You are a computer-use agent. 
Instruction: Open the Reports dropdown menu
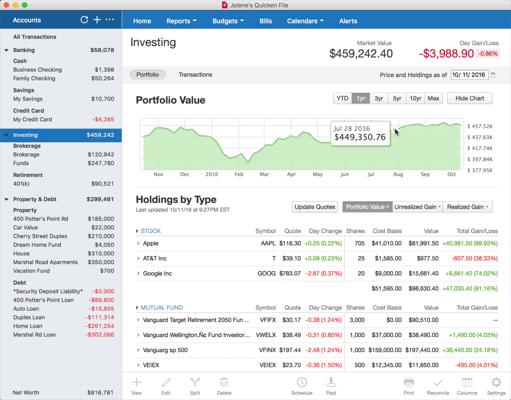point(181,21)
